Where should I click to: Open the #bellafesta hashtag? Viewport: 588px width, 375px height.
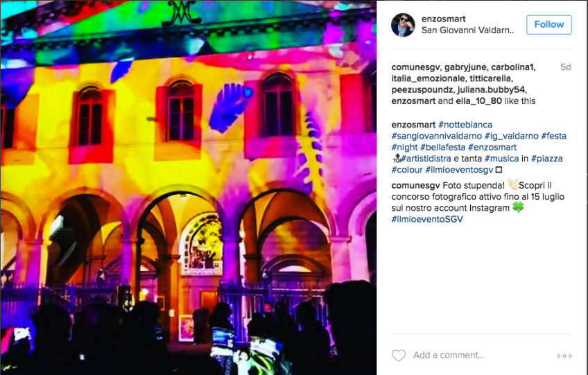(442, 147)
